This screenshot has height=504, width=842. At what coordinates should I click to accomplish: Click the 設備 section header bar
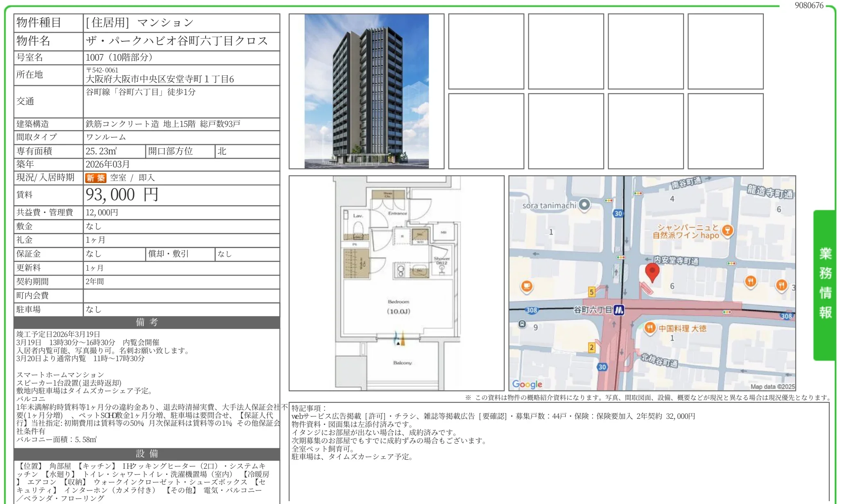(x=147, y=454)
